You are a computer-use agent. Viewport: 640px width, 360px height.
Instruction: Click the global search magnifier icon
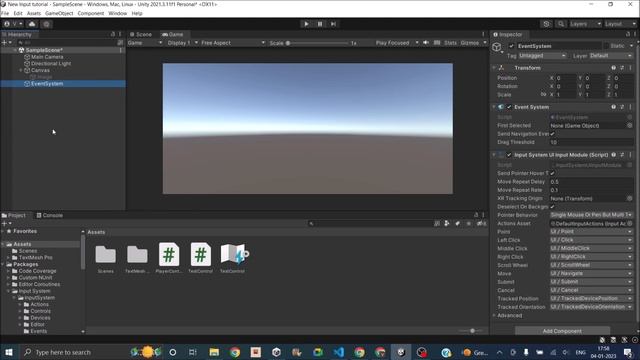click(x=561, y=24)
